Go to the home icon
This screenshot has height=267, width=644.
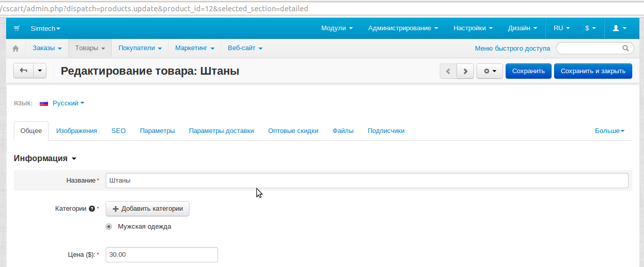pos(16,49)
